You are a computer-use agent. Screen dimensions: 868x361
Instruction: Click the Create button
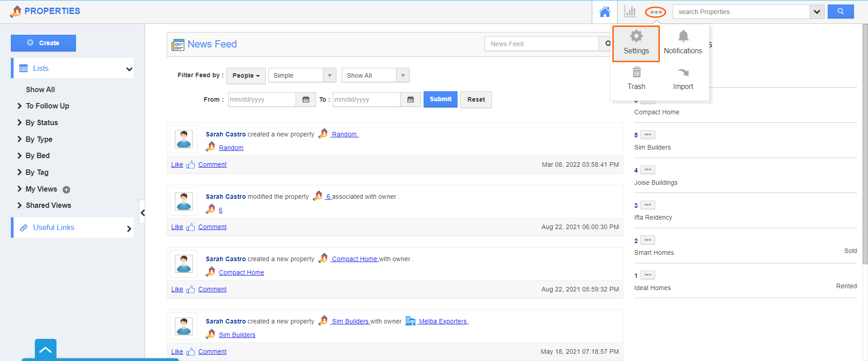(43, 43)
